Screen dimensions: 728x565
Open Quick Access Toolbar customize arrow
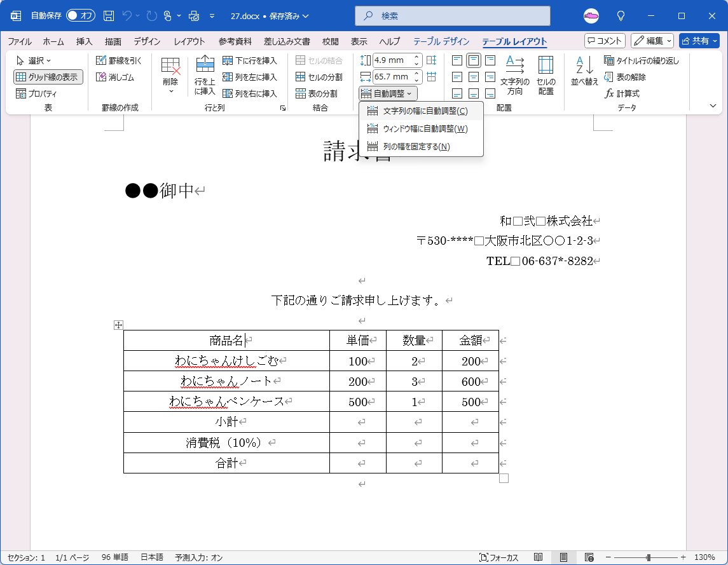(x=212, y=16)
